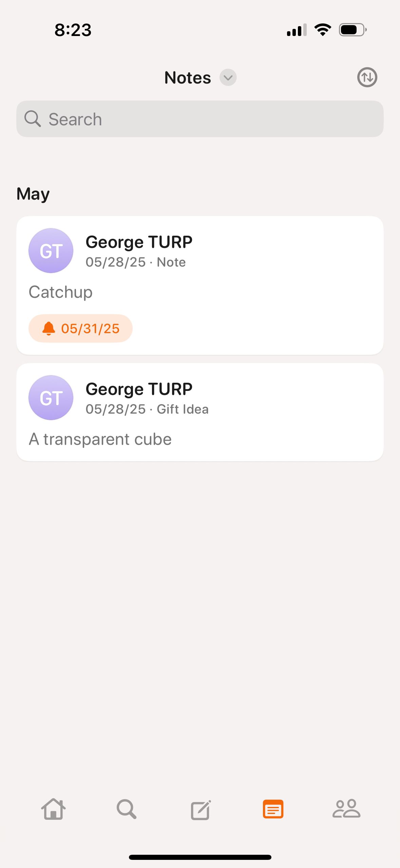Open the 05/31/25 reminder badge

(80, 328)
